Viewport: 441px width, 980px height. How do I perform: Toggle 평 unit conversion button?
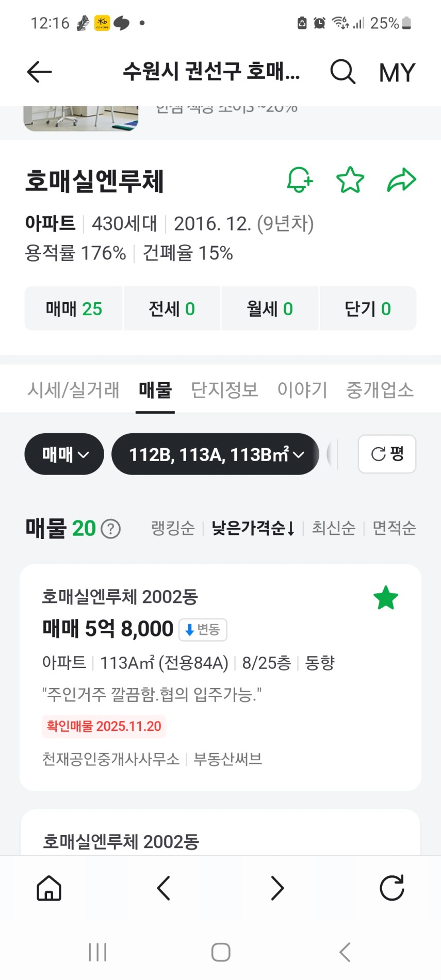click(x=387, y=454)
